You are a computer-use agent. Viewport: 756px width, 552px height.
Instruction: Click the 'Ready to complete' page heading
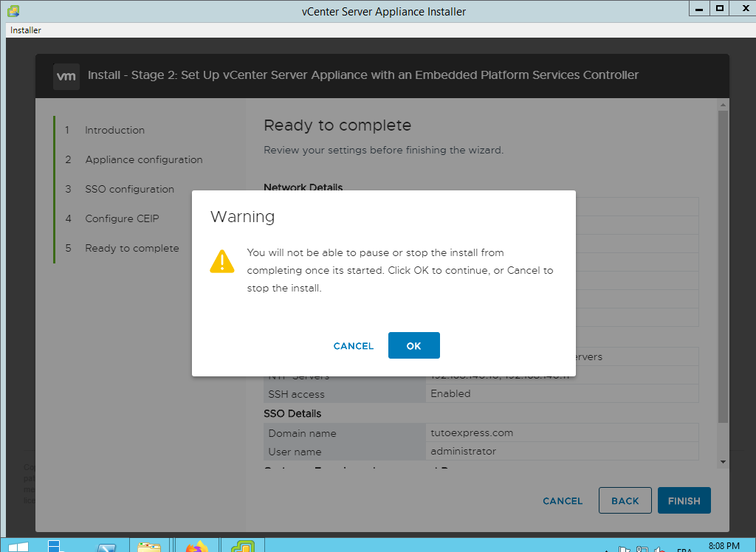(337, 125)
